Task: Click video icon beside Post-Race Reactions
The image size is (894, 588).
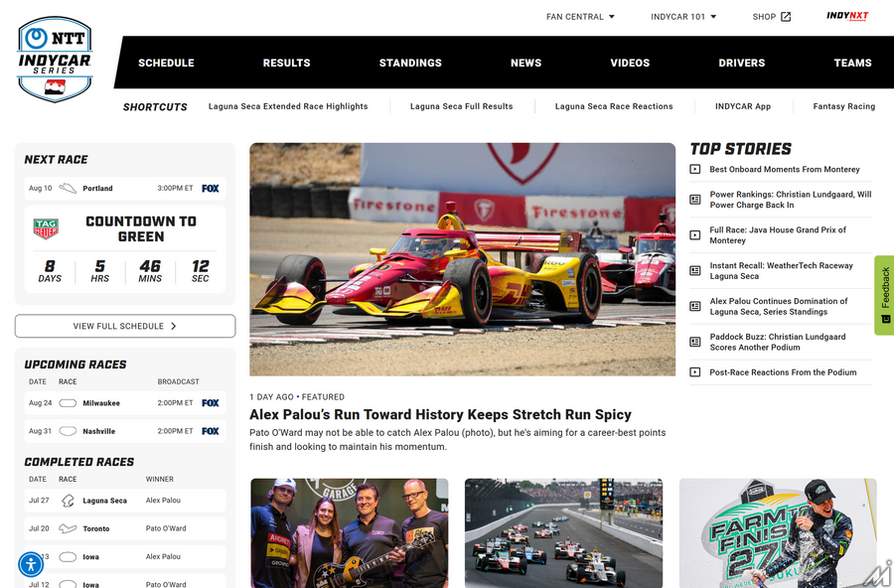Action: tap(695, 372)
